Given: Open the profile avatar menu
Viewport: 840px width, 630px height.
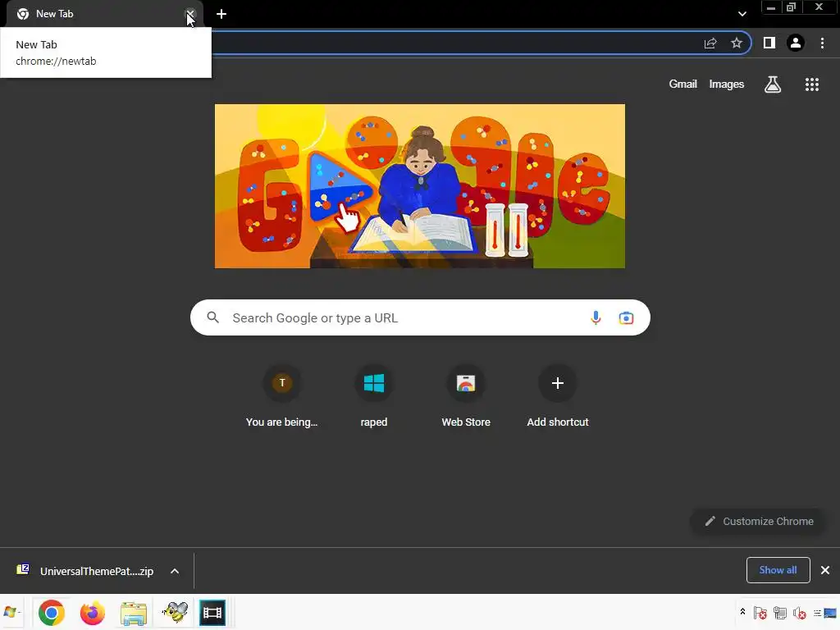Looking at the screenshot, I should point(796,43).
